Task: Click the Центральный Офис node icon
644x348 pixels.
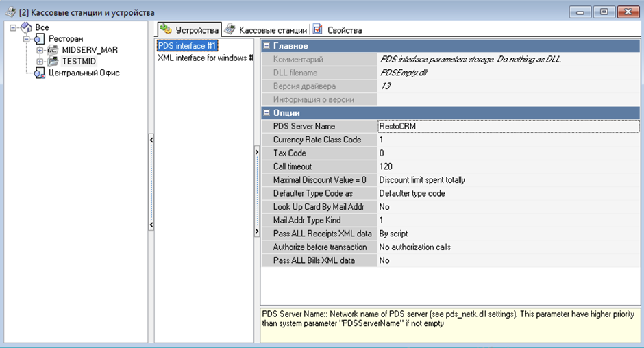Action: pos(38,73)
